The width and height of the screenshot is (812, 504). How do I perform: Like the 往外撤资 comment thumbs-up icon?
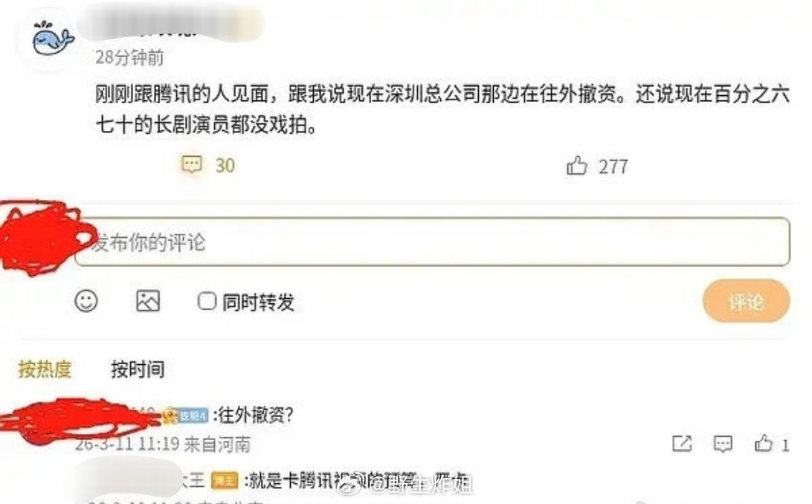pyautogui.click(x=764, y=444)
